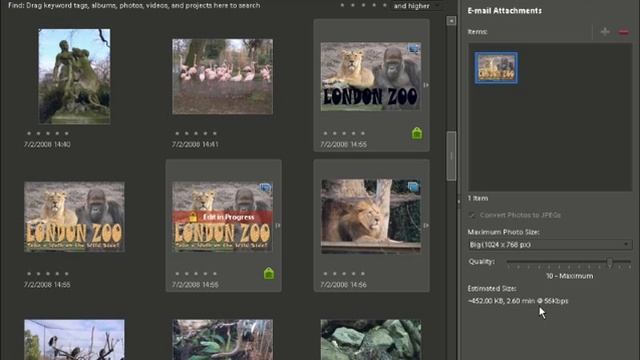This screenshot has width=640, height=360.
Task: Give the 14:41 flamingo photo three stars
Action: coord(196,133)
